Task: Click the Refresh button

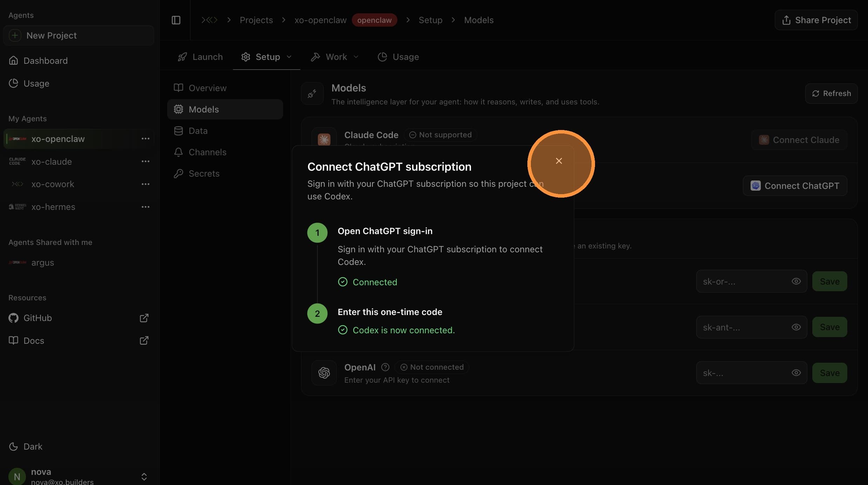Action: pos(831,93)
